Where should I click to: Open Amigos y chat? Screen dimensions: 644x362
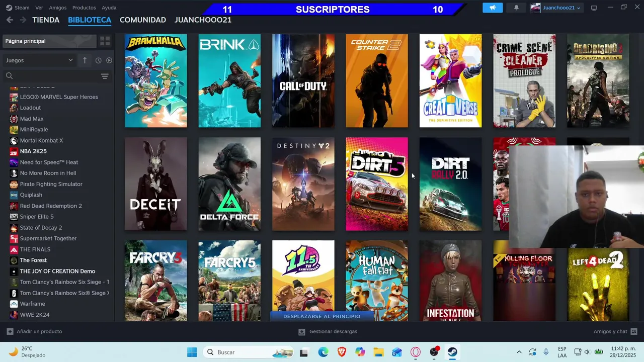point(615,331)
